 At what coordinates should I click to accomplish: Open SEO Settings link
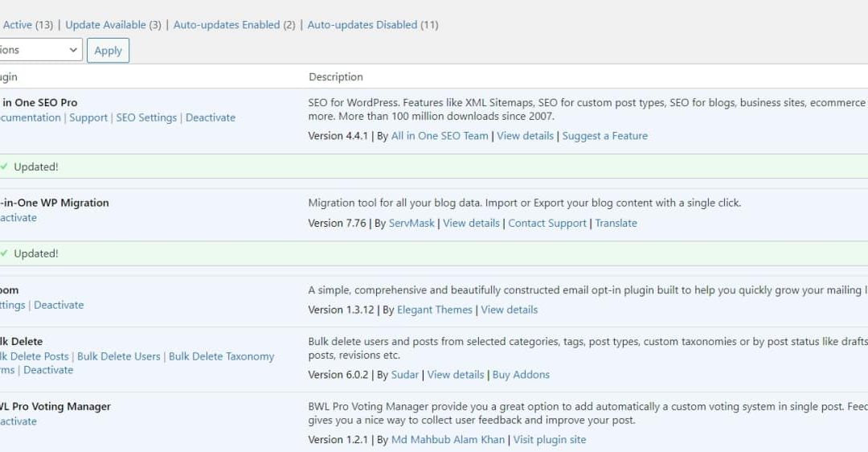click(x=146, y=117)
